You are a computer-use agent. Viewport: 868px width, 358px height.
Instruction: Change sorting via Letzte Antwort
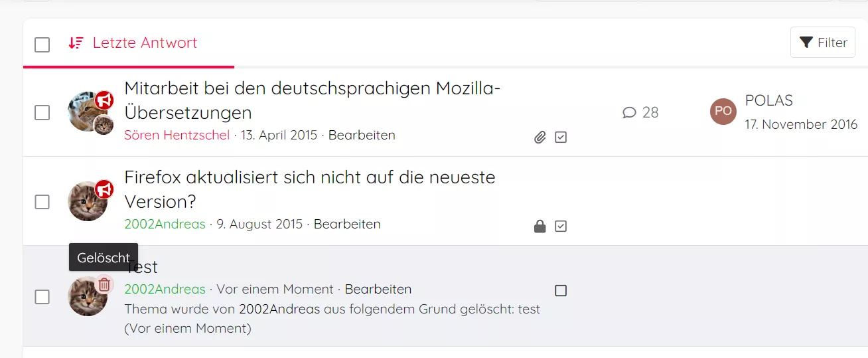click(145, 43)
